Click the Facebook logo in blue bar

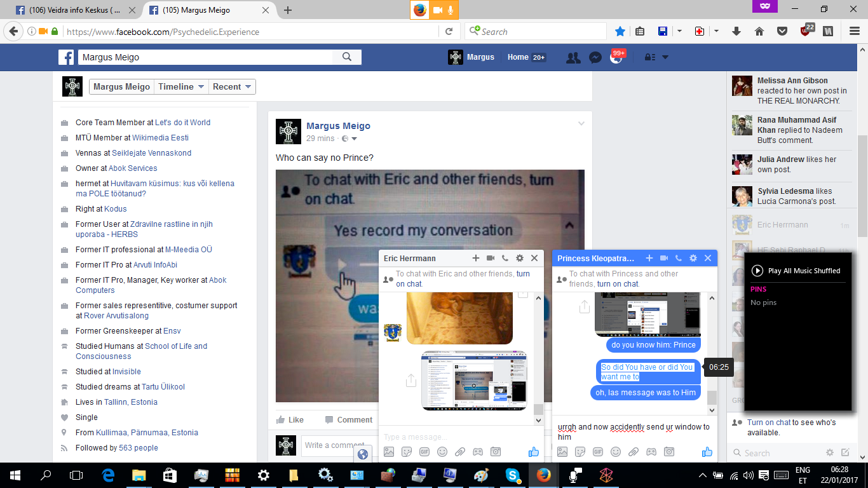67,57
